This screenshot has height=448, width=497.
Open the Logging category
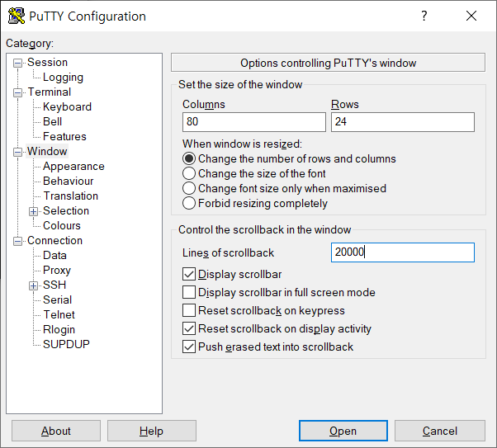[63, 77]
